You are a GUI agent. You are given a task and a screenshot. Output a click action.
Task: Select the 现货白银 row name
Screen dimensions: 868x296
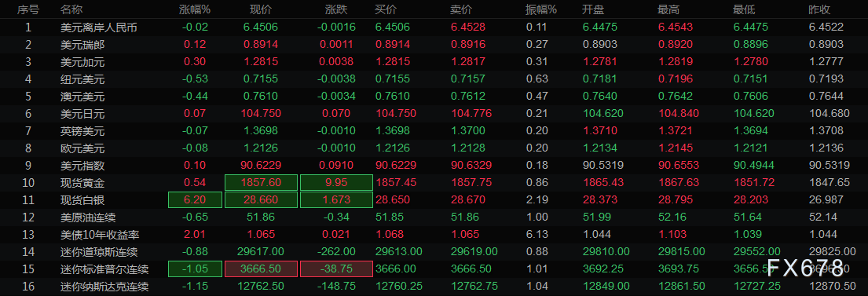82,199
